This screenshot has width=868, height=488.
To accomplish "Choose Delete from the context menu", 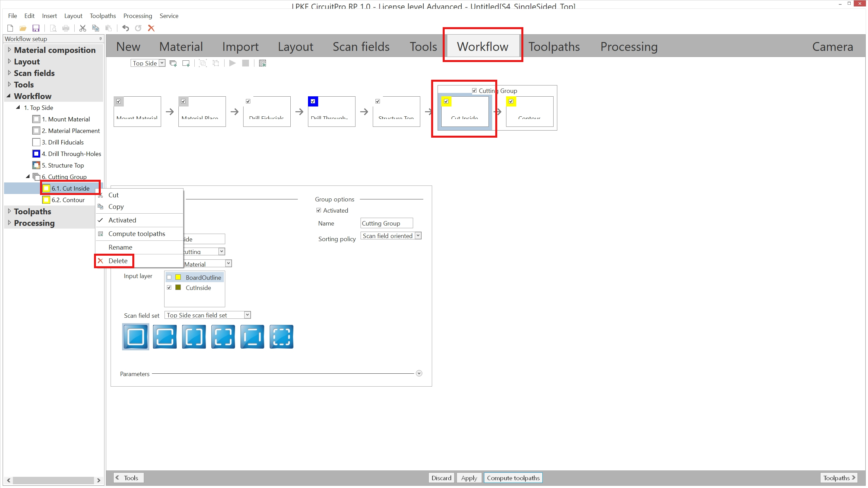I will (118, 261).
